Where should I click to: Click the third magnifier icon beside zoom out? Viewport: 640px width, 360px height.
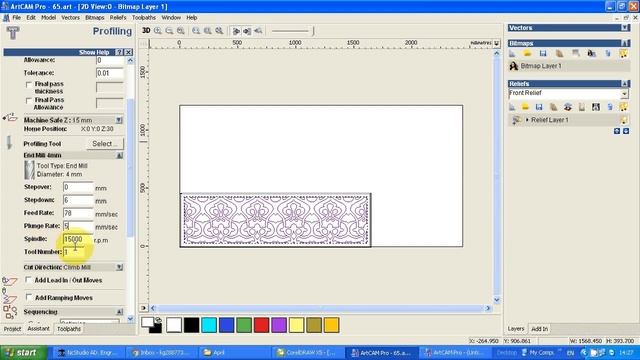click(x=180, y=31)
